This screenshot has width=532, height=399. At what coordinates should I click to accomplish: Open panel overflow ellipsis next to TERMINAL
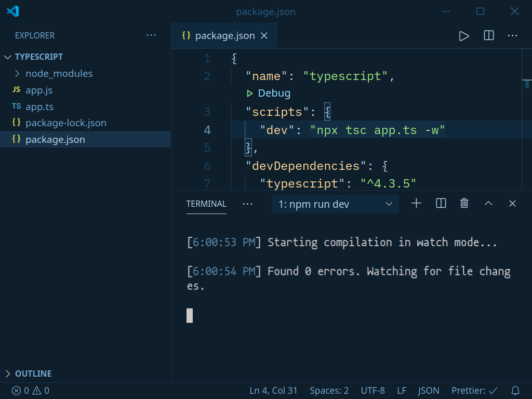(x=247, y=204)
